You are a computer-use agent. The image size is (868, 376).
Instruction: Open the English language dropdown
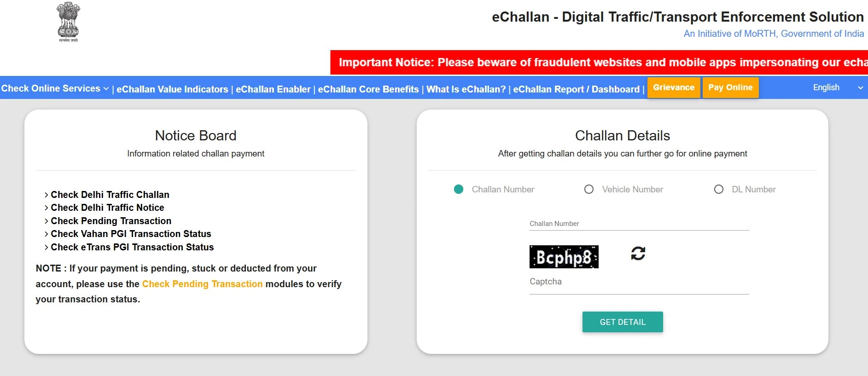[826, 87]
